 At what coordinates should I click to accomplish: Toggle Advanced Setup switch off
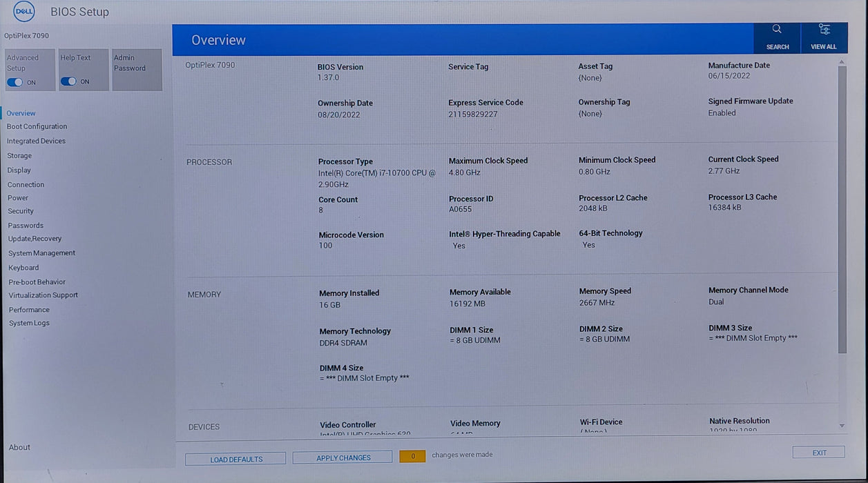click(15, 82)
